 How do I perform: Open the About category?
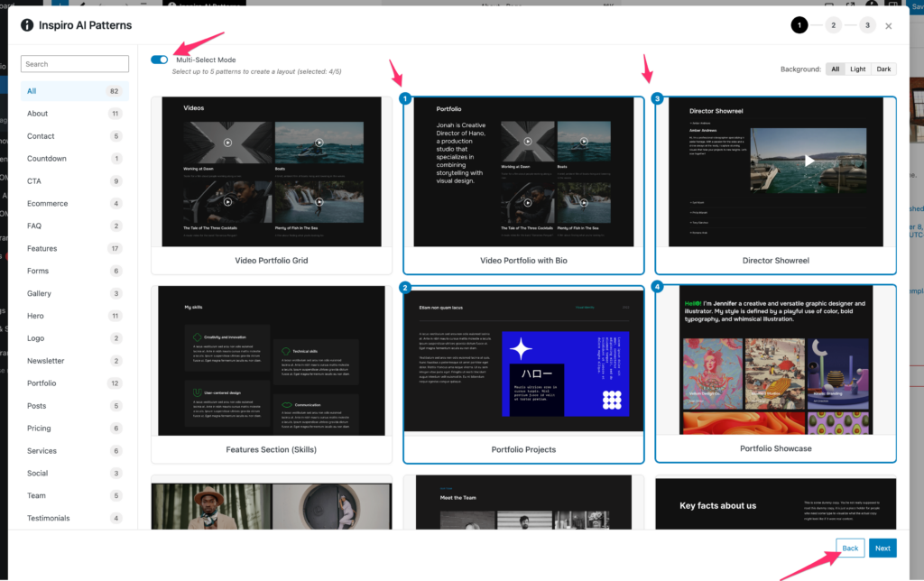(x=75, y=114)
